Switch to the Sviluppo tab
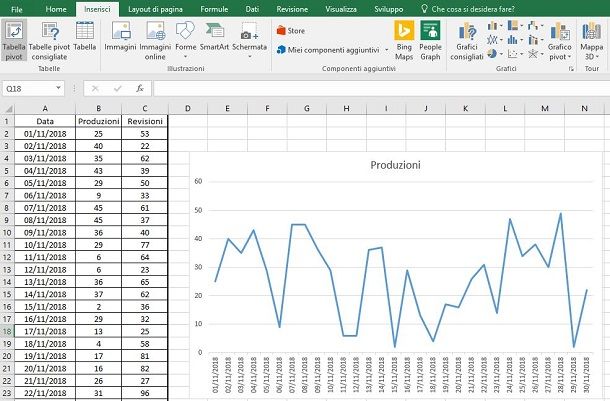 (x=389, y=9)
